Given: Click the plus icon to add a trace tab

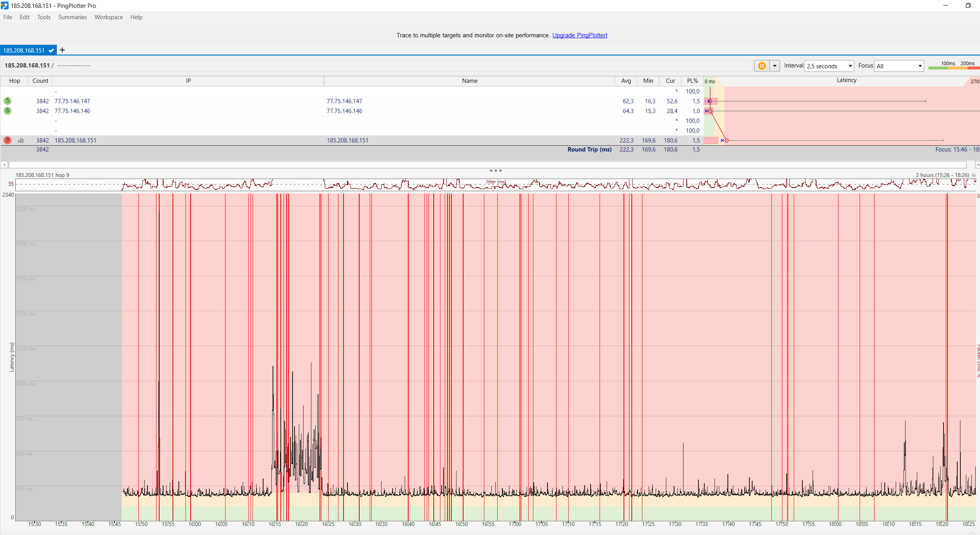Looking at the screenshot, I should point(62,50).
